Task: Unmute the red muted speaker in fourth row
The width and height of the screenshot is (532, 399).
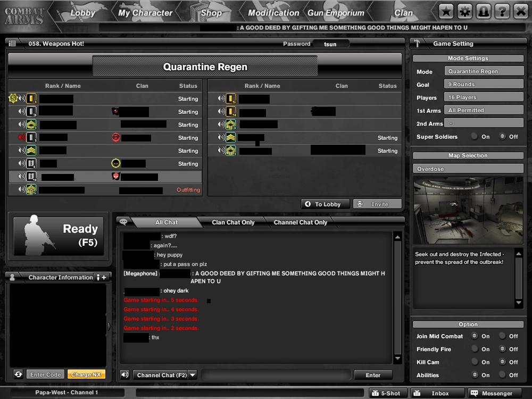Action: (x=22, y=137)
